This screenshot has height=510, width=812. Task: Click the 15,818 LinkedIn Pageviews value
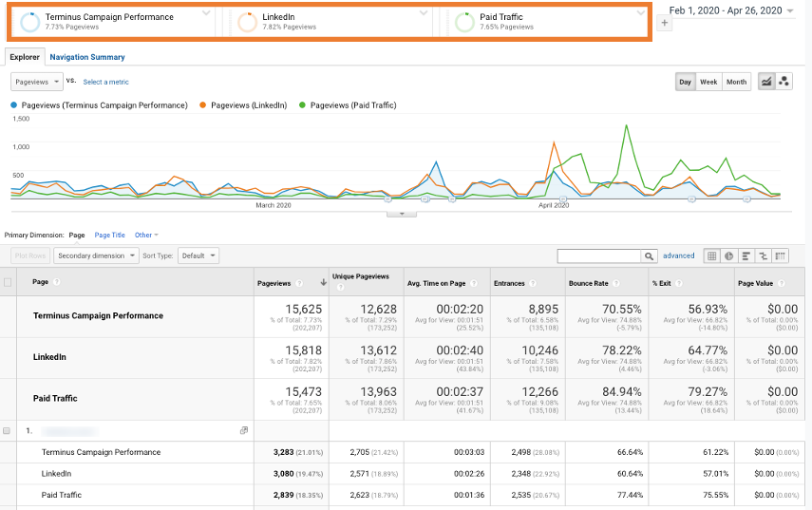(x=304, y=350)
